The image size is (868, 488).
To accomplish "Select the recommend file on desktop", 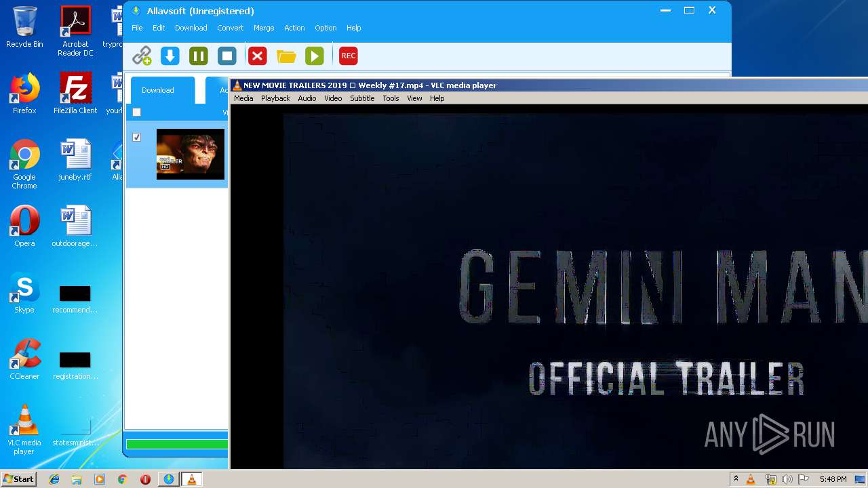I will pyautogui.click(x=75, y=300).
